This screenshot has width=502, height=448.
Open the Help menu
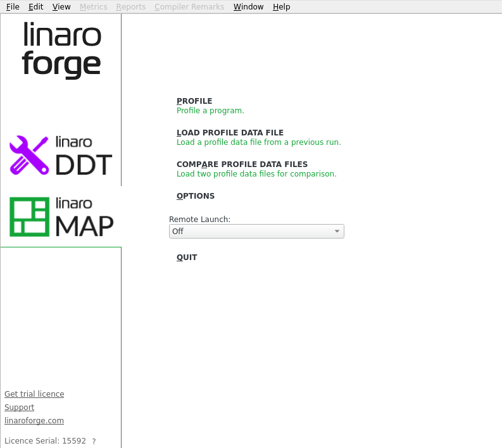pyautogui.click(x=282, y=7)
